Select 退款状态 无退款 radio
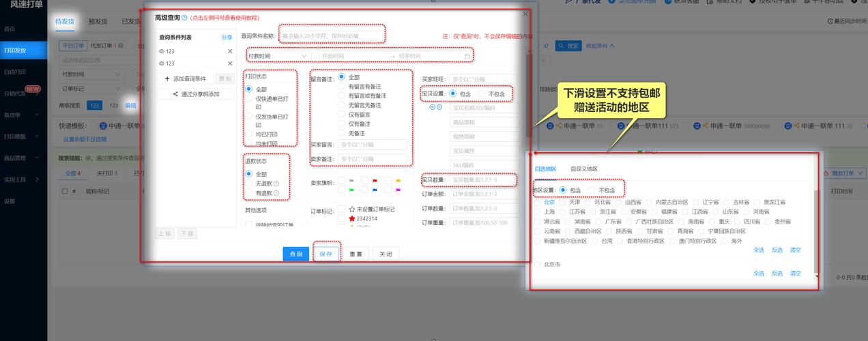The image size is (868, 341). click(249, 183)
